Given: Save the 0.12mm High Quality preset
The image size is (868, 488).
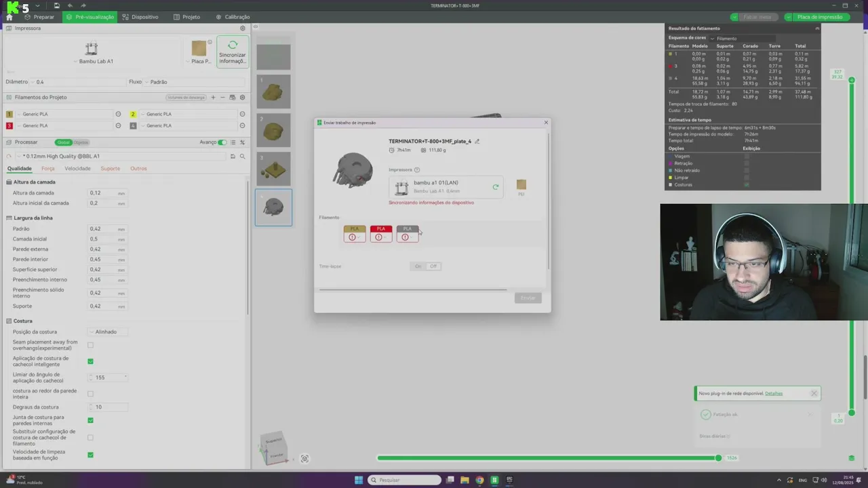Looking at the screenshot, I should [233, 156].
